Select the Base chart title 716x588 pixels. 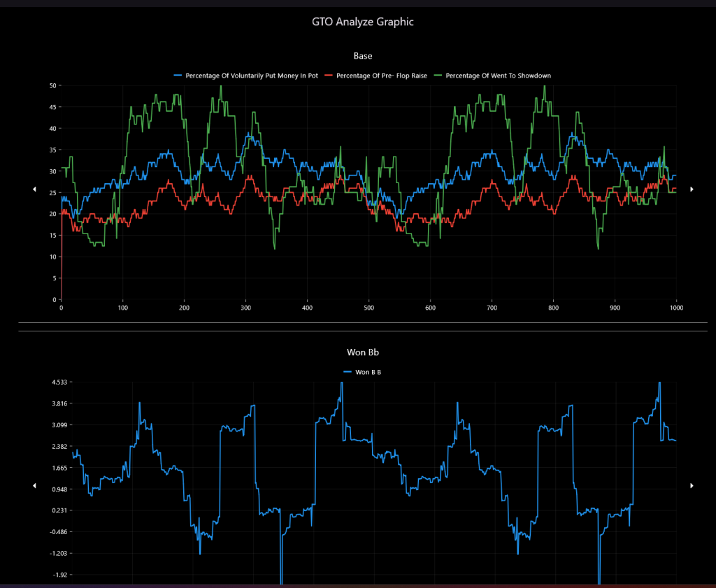point(363,55)
